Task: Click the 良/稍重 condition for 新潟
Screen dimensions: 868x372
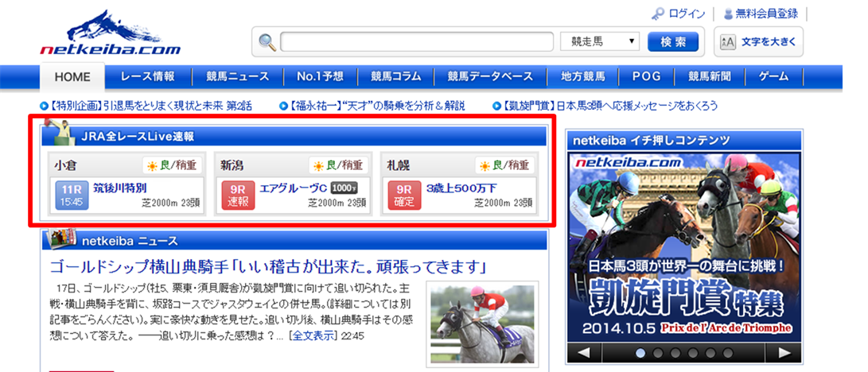Action: click(345, 165)
